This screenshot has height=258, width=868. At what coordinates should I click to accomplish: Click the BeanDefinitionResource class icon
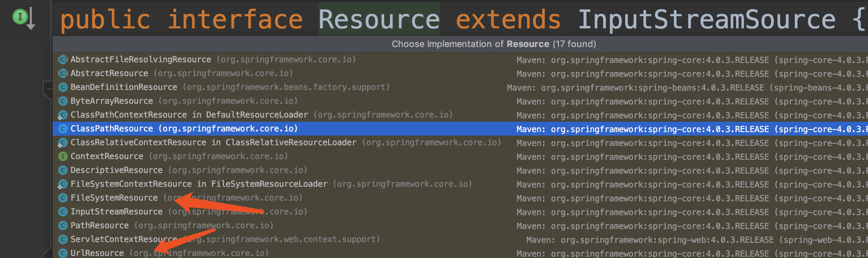click(x=63, y=87)
